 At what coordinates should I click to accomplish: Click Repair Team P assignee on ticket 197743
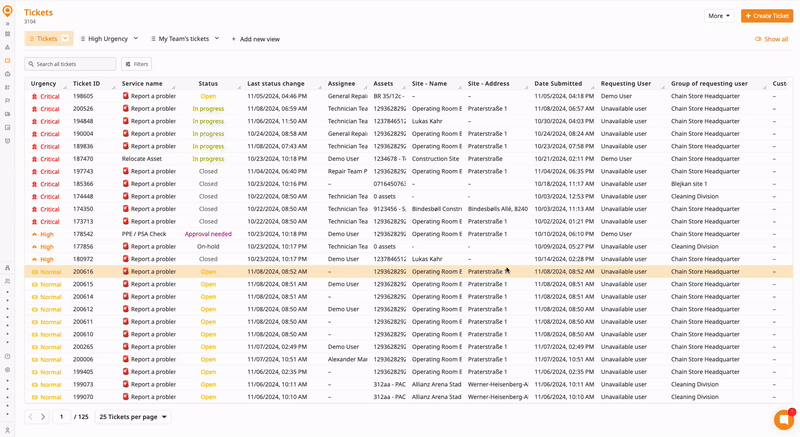click(x=347, y=171)
